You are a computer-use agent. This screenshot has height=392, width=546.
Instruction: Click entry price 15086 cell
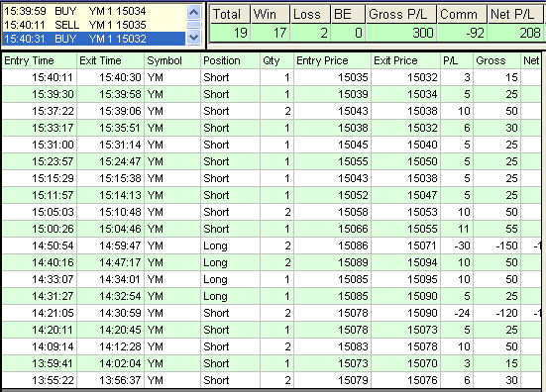point(333,245)
